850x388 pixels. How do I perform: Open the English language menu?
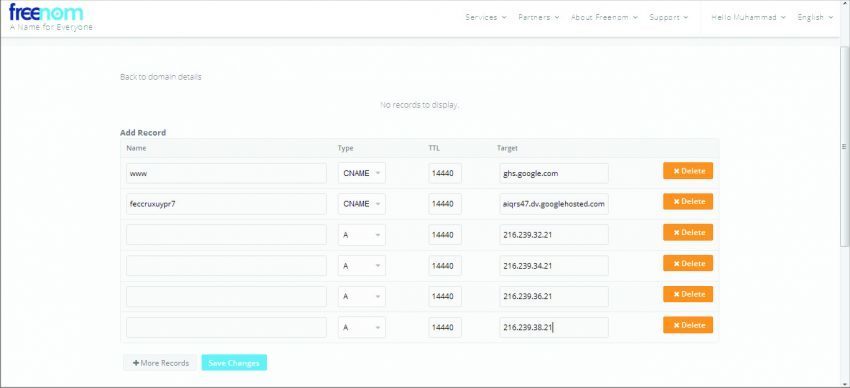point(815,17)
